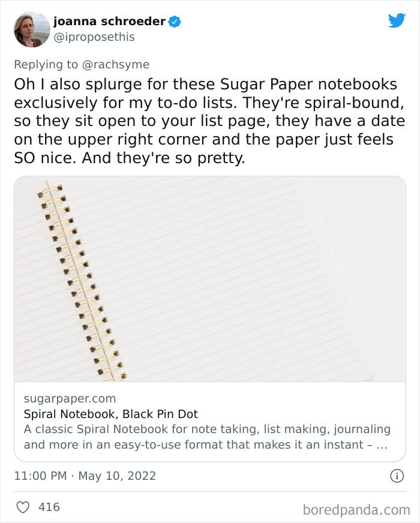
Task: Click the sugarpaper.com domain text
Action: pos(70,398)
